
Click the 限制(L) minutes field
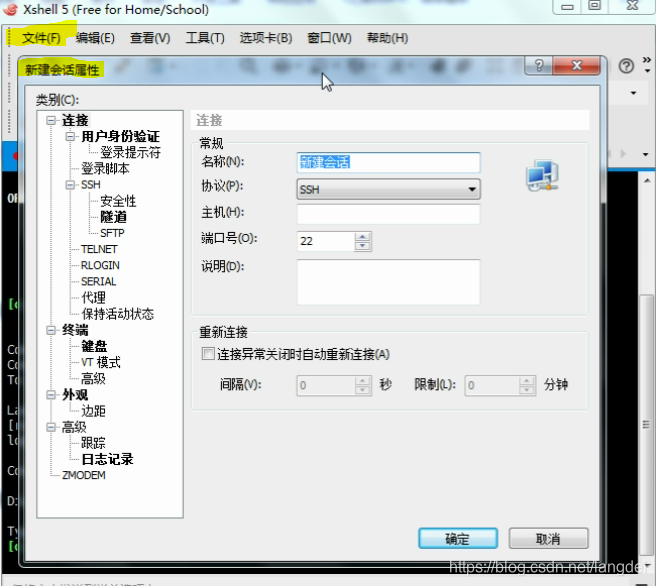tap(492, 385)
